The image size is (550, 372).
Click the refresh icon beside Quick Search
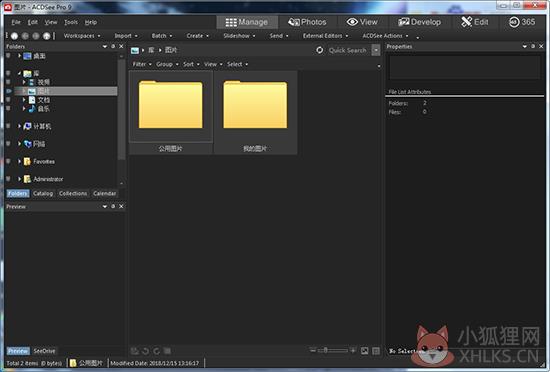(320, 50)
